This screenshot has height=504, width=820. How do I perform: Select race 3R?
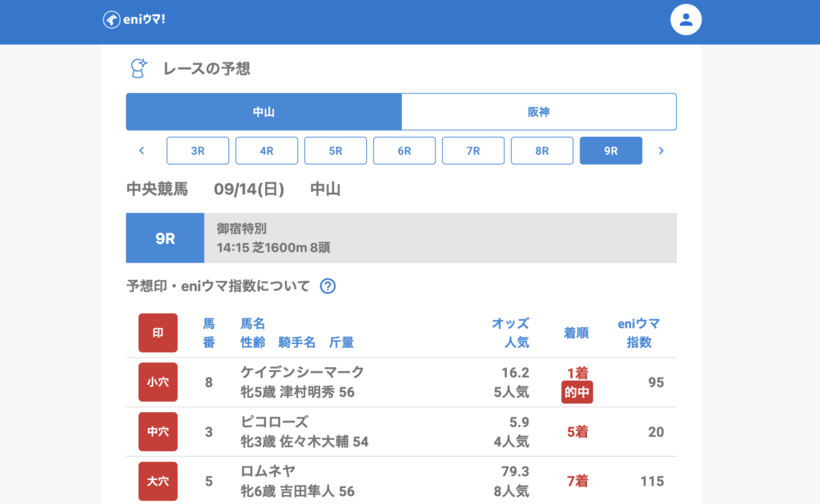click(198, 150)
